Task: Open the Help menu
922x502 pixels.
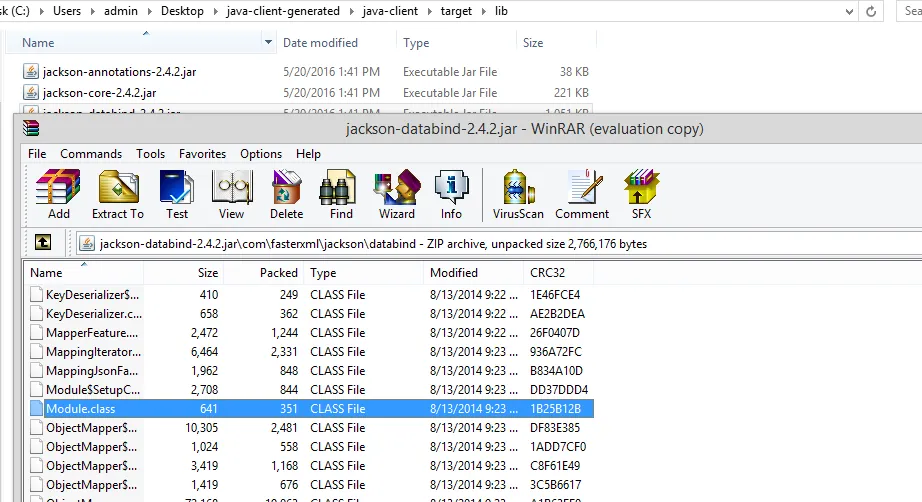Action: point(308,154)
